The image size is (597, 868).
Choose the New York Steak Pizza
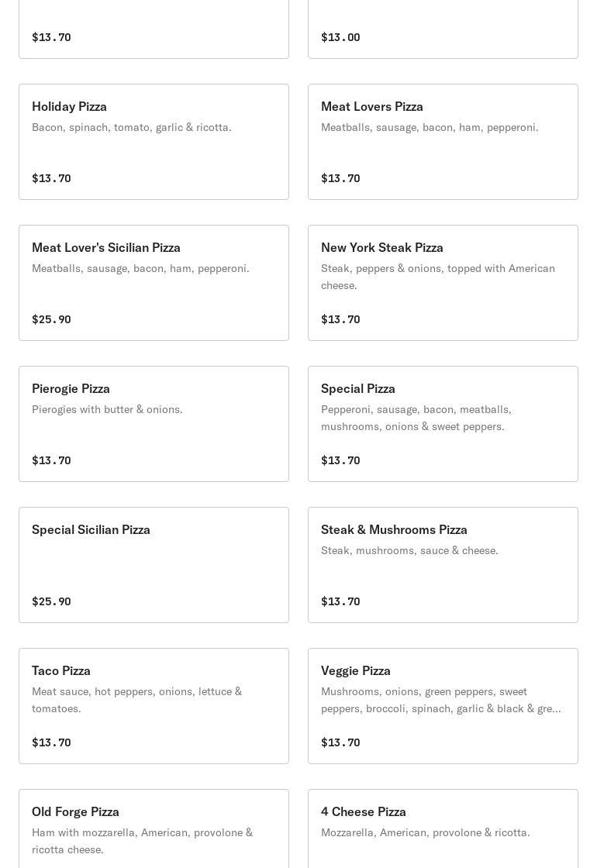pos(443,283)
